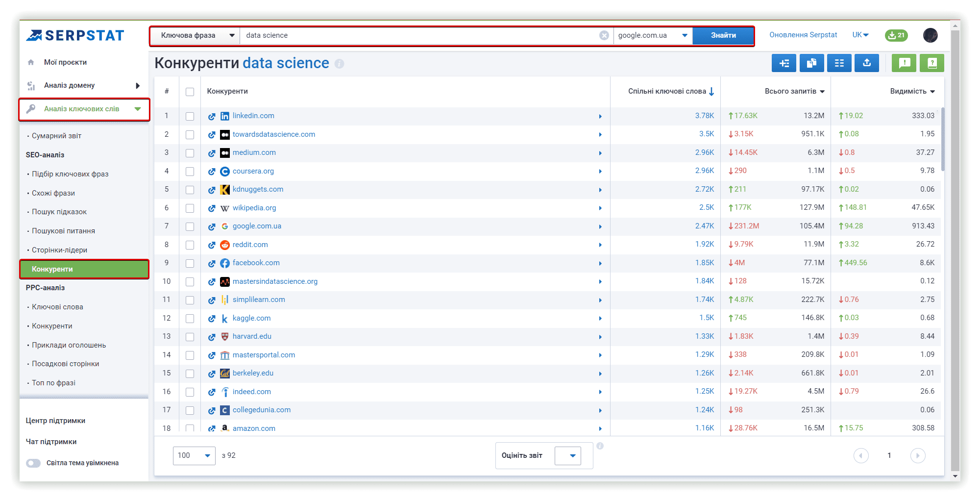Open Топ по фразі in the sidebar

53,383
